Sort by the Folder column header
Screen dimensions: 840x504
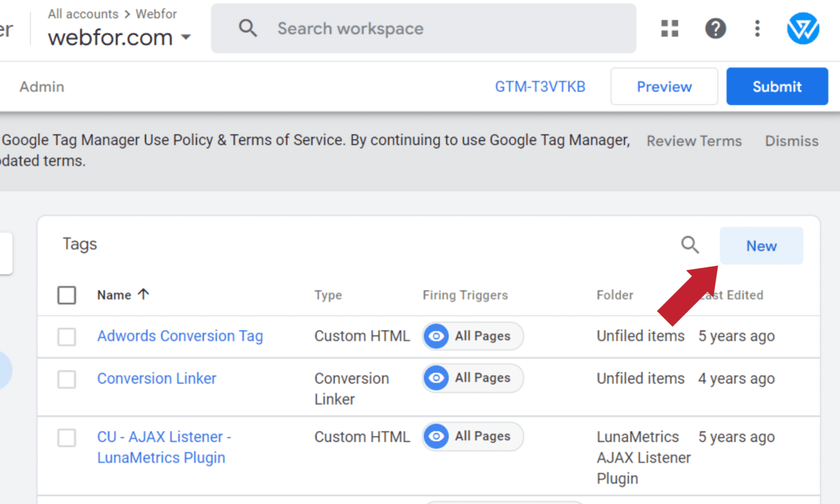[x=615, y=295]
